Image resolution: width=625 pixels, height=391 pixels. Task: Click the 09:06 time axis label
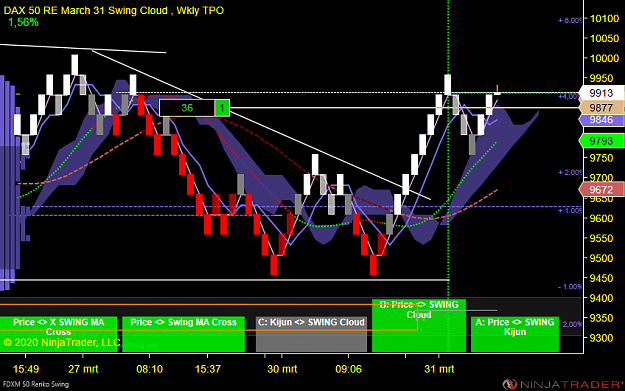point(348,369)
